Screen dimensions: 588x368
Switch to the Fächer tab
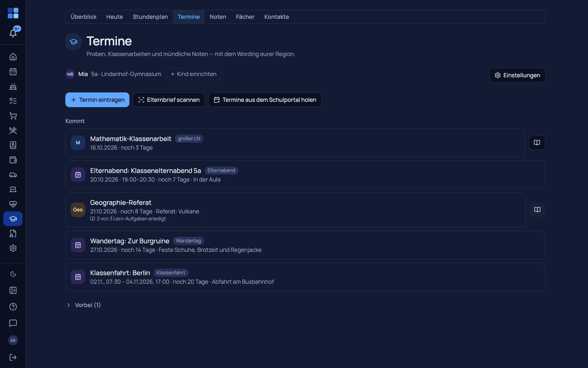pyautogui.click(x=245, y=17)
